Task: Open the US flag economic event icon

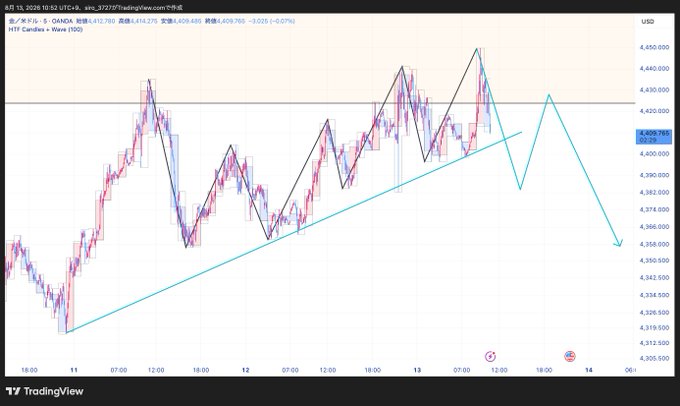Action: (x=569, y=357)
